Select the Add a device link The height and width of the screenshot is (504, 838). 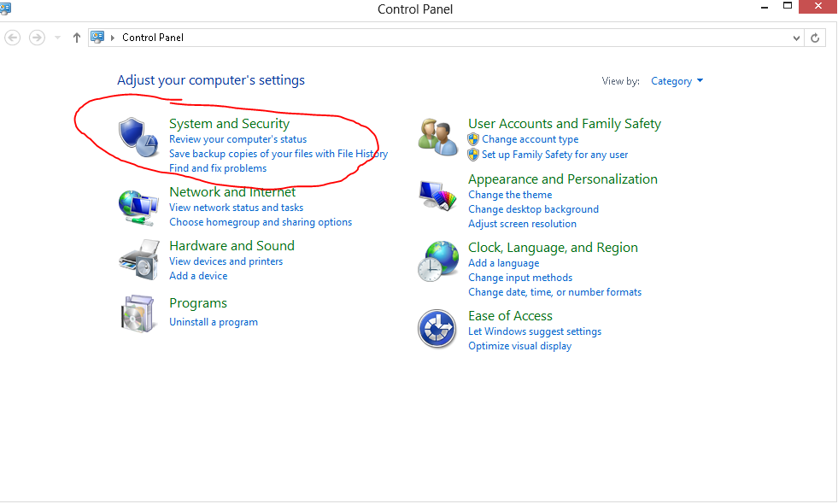point(198,276)
